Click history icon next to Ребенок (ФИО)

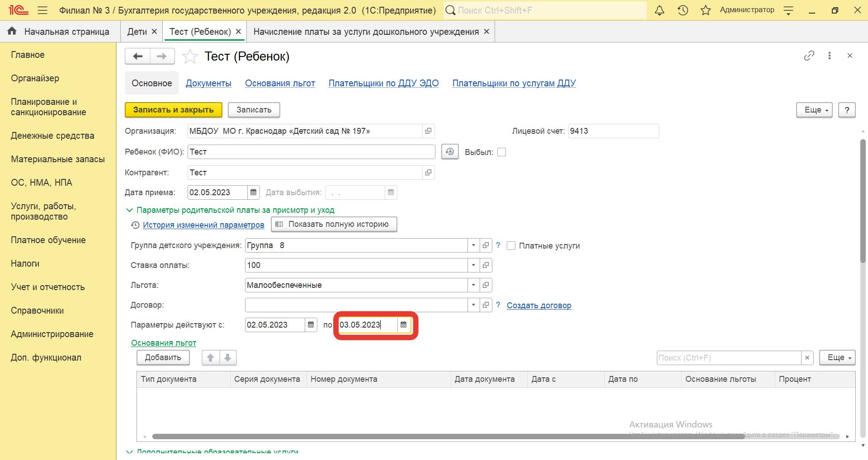449,152
